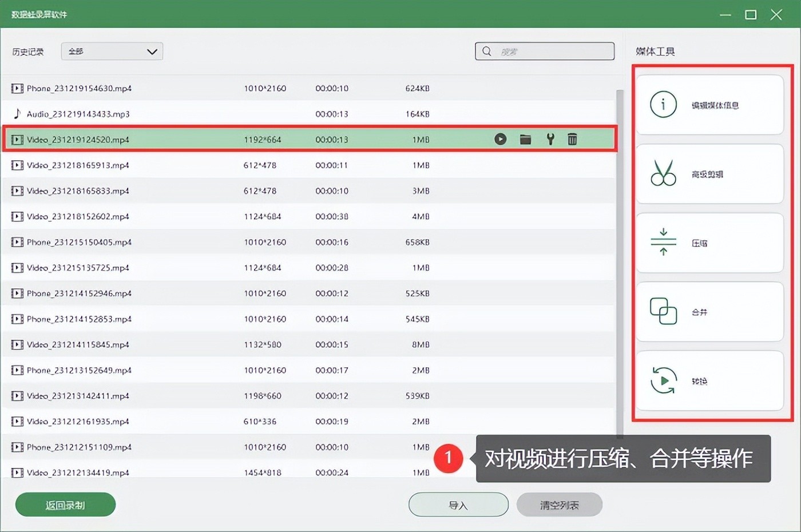801x532 pixels.
Task: Click the 清空列表 clear list button
Action: point(559,505)
